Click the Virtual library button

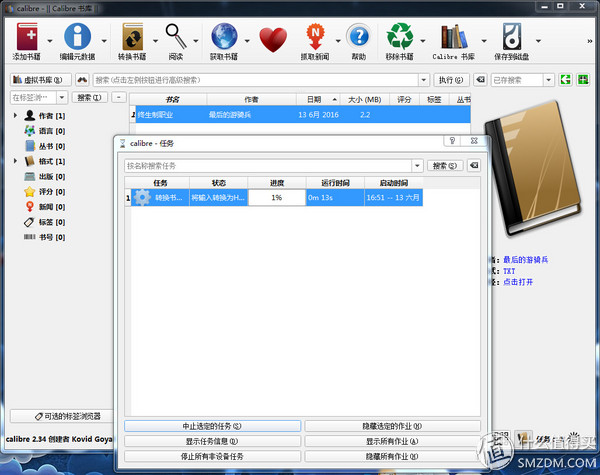pos(41,80)
